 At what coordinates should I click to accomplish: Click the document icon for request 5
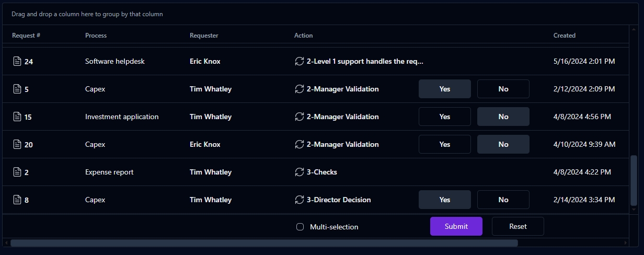[x=17, y=89]
